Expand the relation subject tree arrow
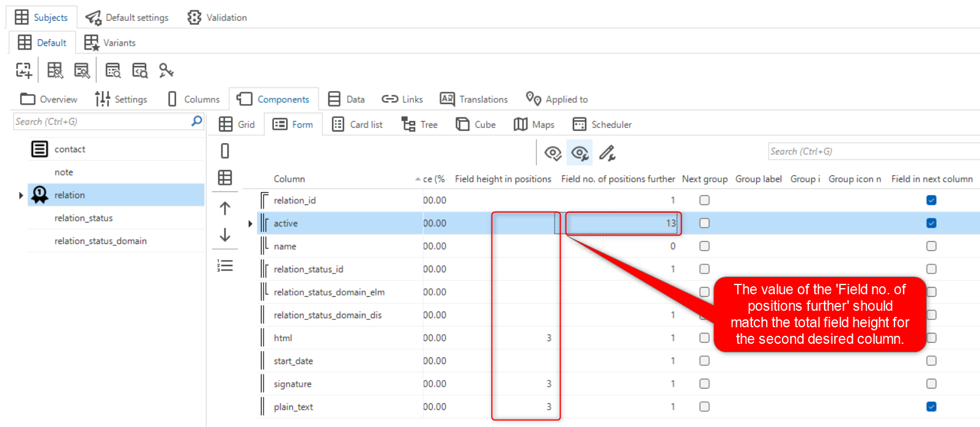This screenshot has width=980, height=427. [21, 195]
